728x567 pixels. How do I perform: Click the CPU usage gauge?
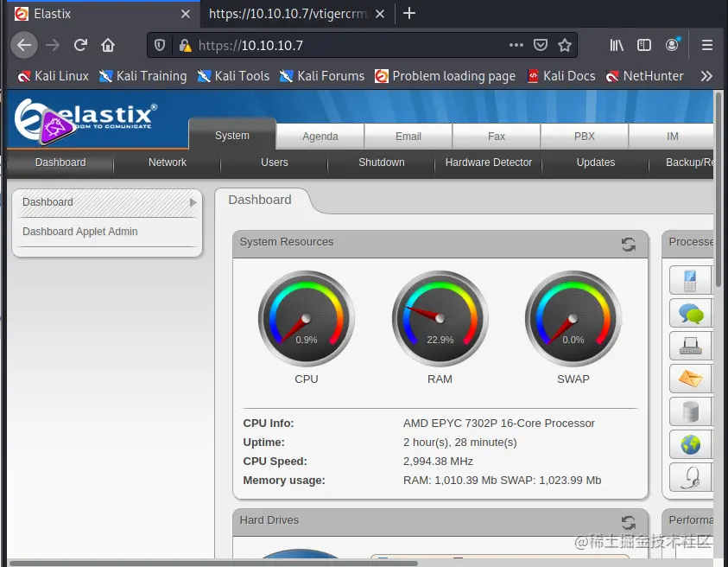coord(307,319)
